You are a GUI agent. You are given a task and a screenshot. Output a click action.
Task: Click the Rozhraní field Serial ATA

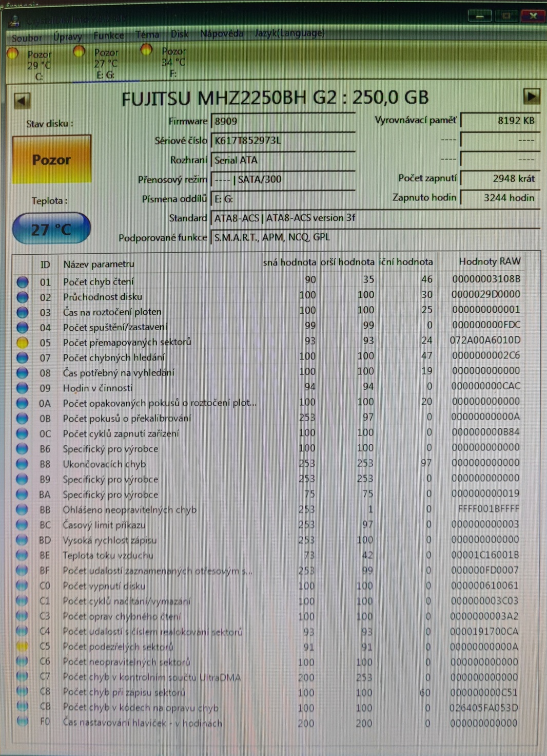(x=283, y=160)
